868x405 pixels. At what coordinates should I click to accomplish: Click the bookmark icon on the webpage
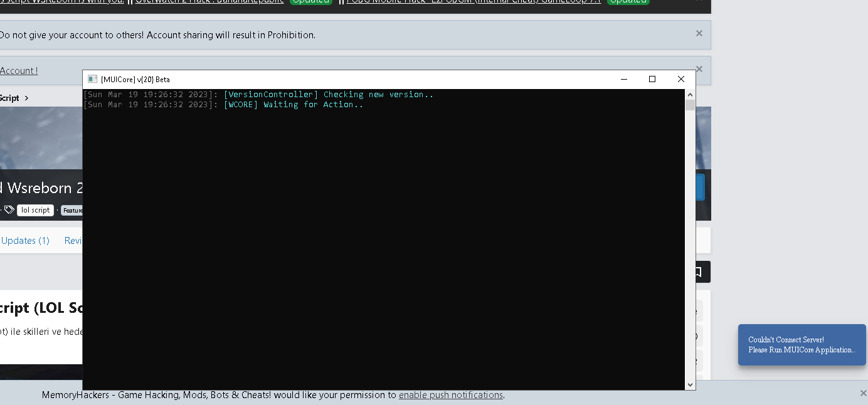click(697, 272)
